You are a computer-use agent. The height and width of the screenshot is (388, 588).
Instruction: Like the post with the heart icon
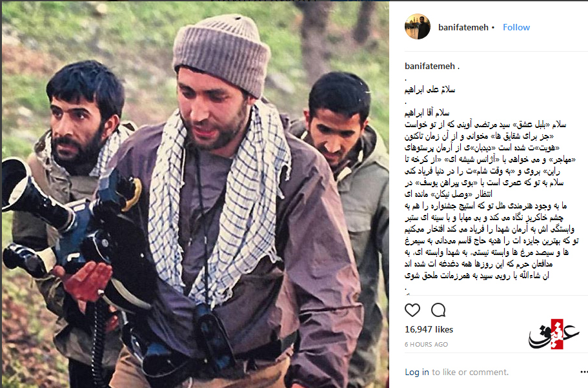coord(412,310)
